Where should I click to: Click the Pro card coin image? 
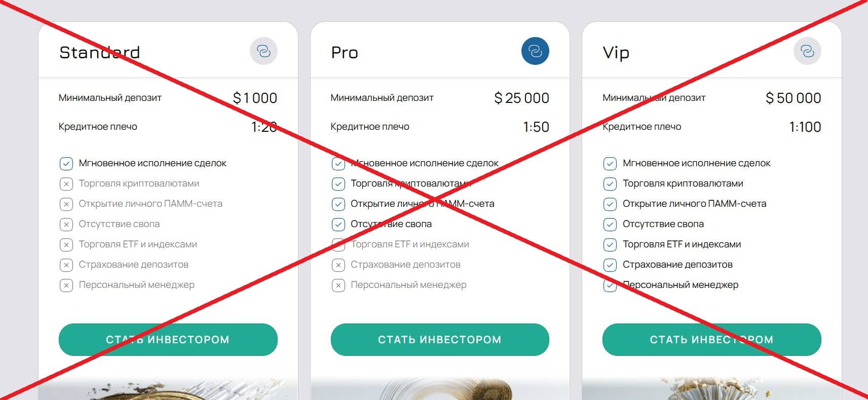pyautogui.click(x=440, y=388)
